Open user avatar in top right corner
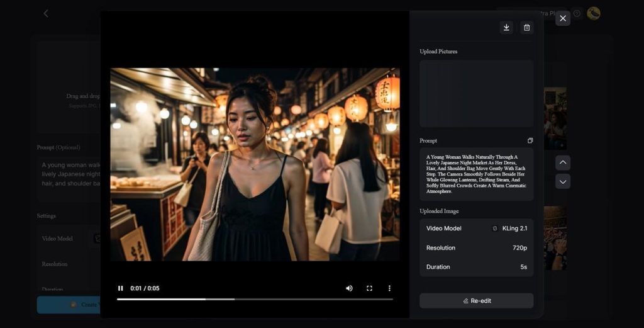This screenshot has height=328, width=644. click(594, 14)
